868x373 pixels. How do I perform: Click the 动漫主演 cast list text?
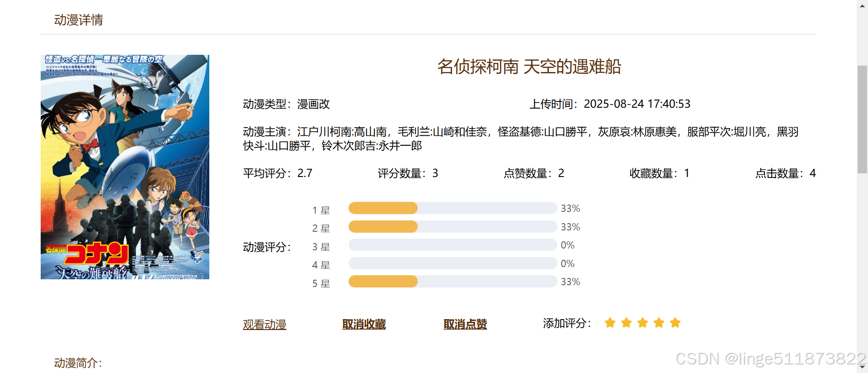[521, 139]
